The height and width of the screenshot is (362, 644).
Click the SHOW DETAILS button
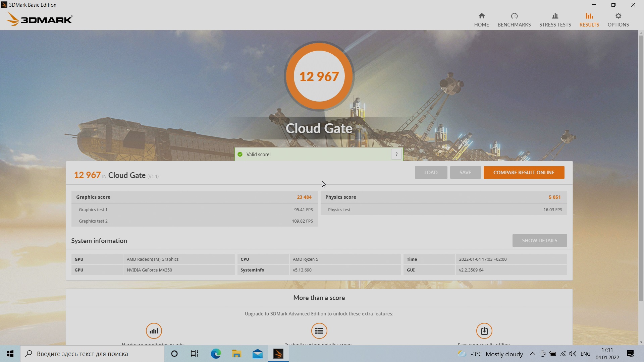tap(539, 240)
